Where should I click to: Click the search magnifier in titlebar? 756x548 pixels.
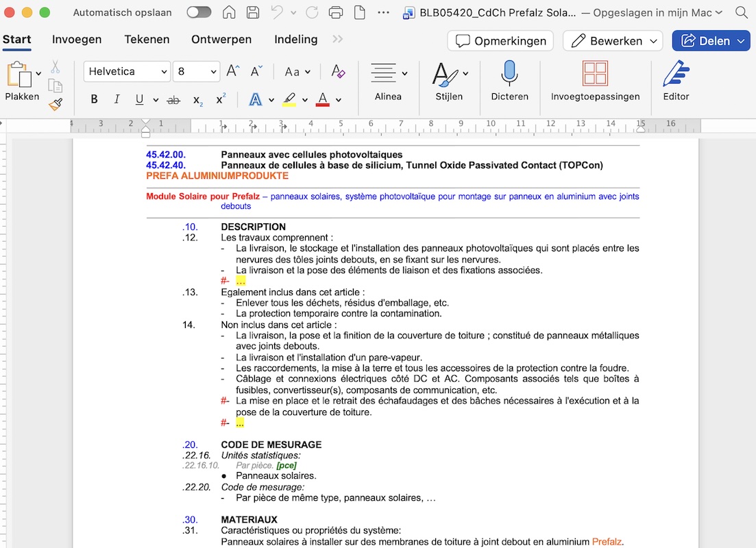[740, 12]
